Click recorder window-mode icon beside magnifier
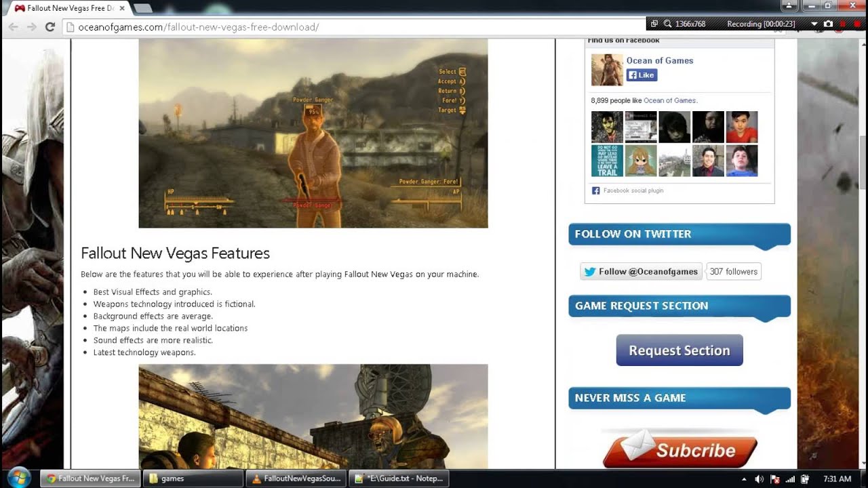 [654, 24]
